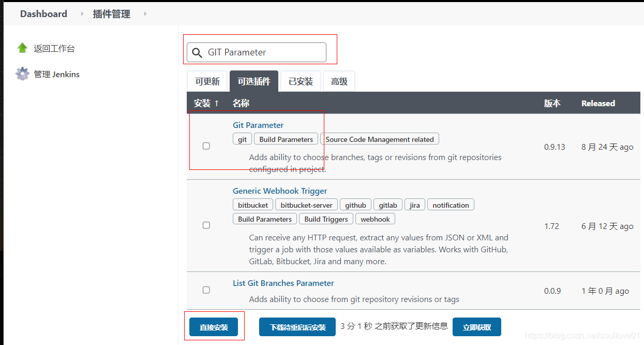Click the 直接安装 button
Screen dimensions: 644x345
[x=214, y=327]
